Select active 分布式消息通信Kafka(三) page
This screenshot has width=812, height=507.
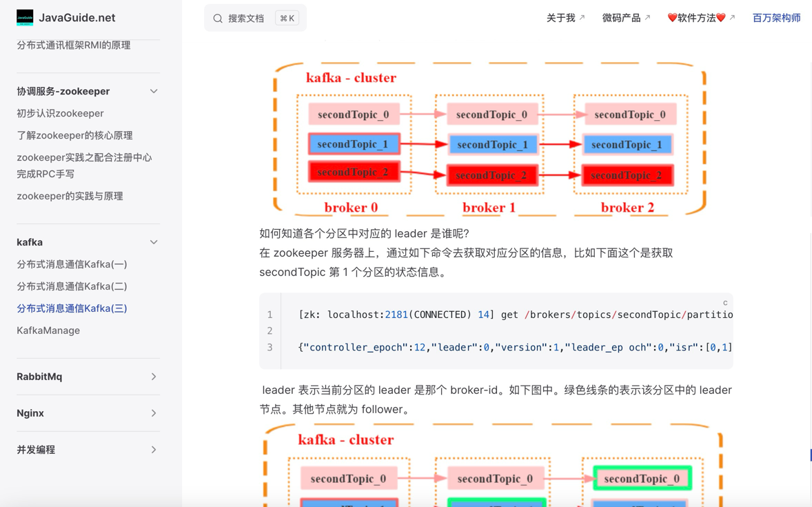pos(72,308)
